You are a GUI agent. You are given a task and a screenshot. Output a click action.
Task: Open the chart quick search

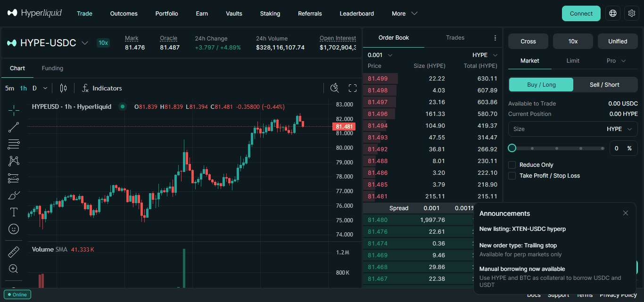tap(335, 88)
